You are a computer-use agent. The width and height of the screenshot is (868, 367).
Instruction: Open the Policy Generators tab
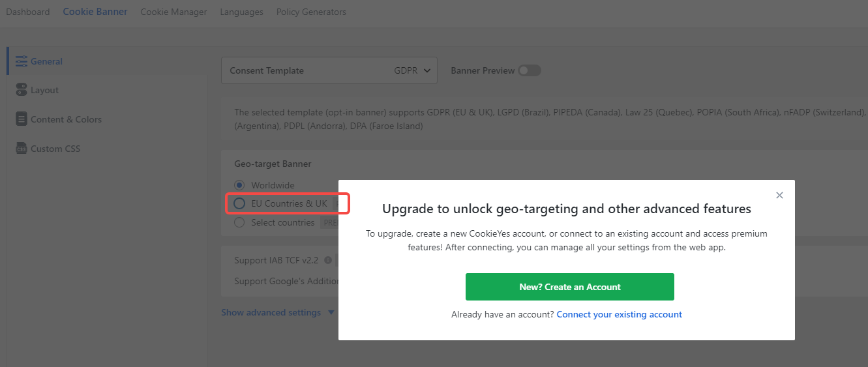(311, 12)
